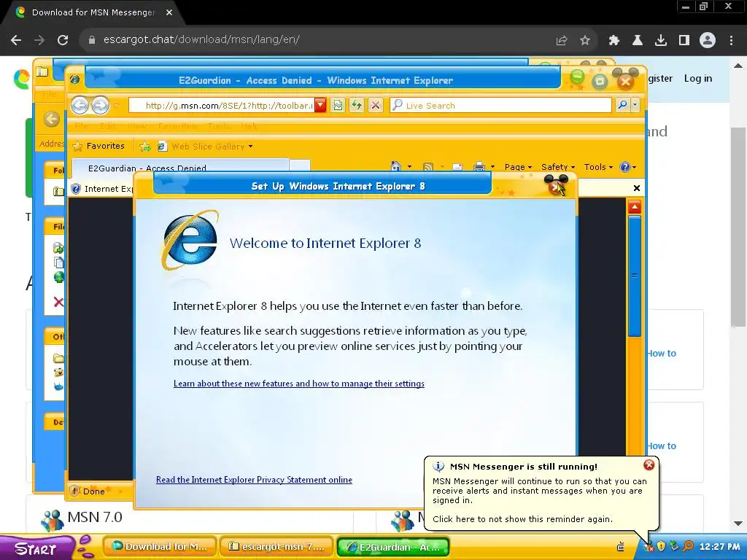Open Chrome three-dot menu
Viewport: 747px width, 560px height.
pos(731,40)
